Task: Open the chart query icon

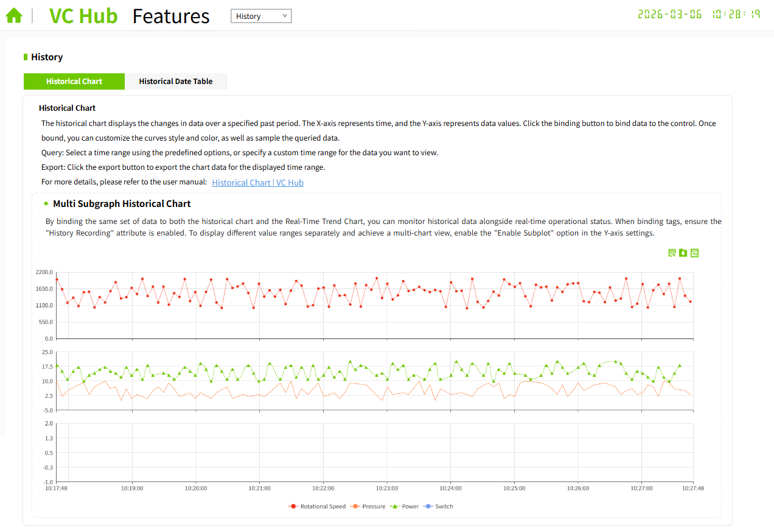Action: pyautogui.click(x=672, y=253)
